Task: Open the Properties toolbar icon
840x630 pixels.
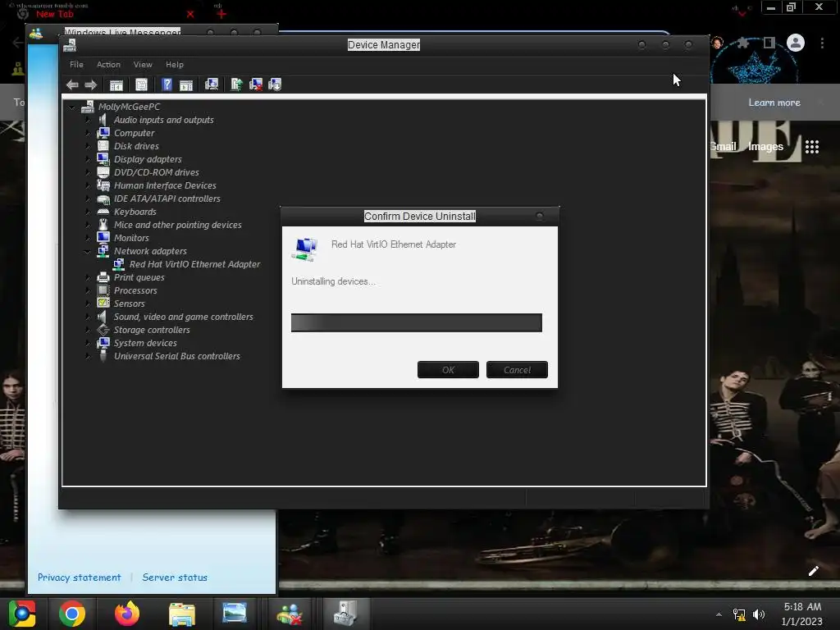Action: coord(141,84)
